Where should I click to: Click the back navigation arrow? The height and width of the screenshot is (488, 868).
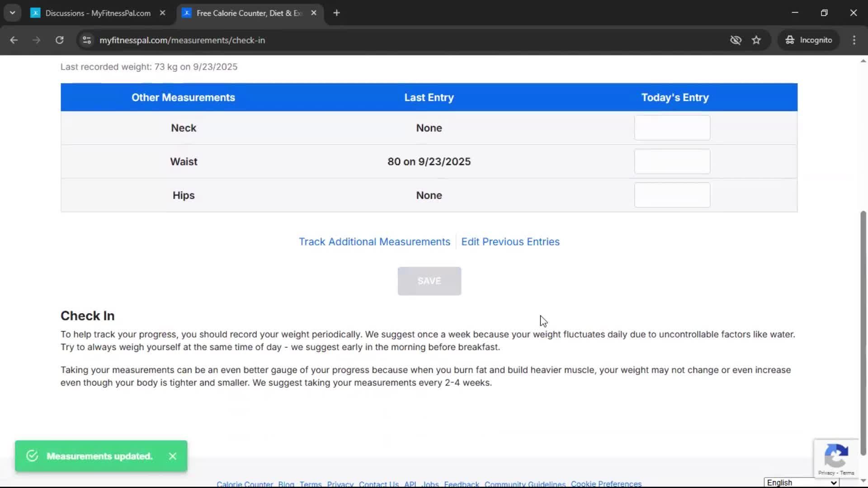pos(14,40)
